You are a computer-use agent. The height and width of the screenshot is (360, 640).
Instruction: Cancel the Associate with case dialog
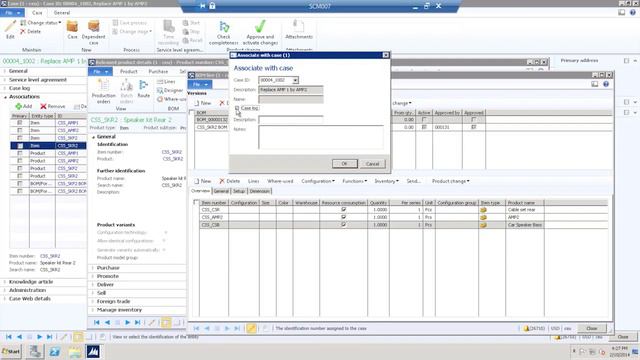pyautogui.click(x=372, y=164)
